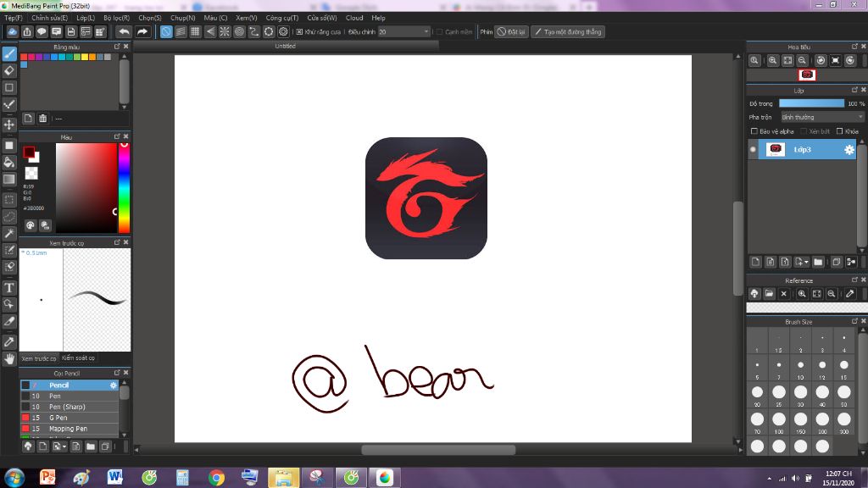Click zoom in icon in Navigator panel
Viewport: 868px width, 488px height.
point(773,60)
